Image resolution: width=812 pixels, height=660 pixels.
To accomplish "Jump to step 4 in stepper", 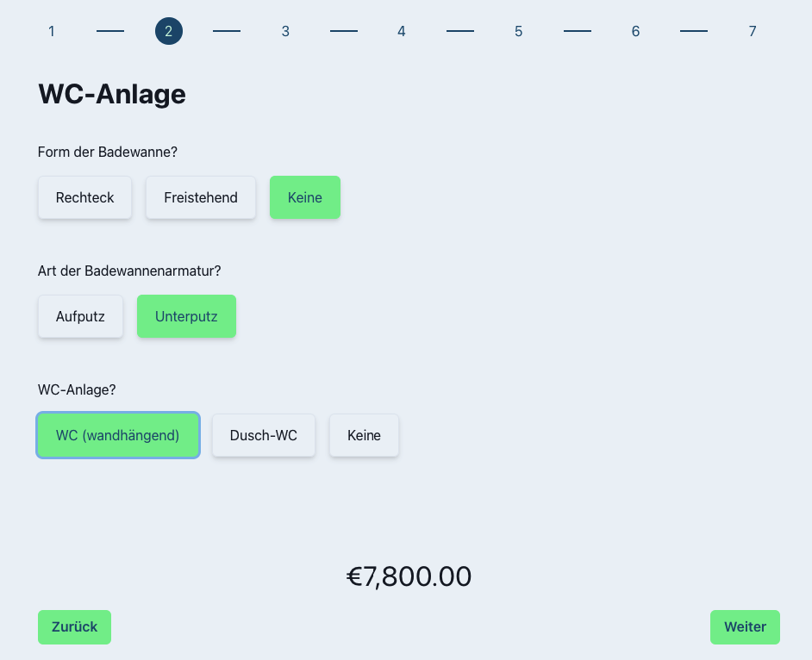I will (x=402, y=32).
